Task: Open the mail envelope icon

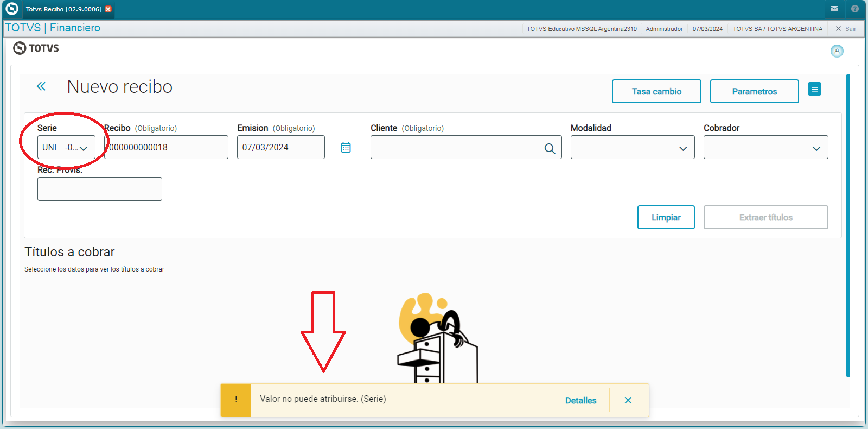Action: coord(834,9)
